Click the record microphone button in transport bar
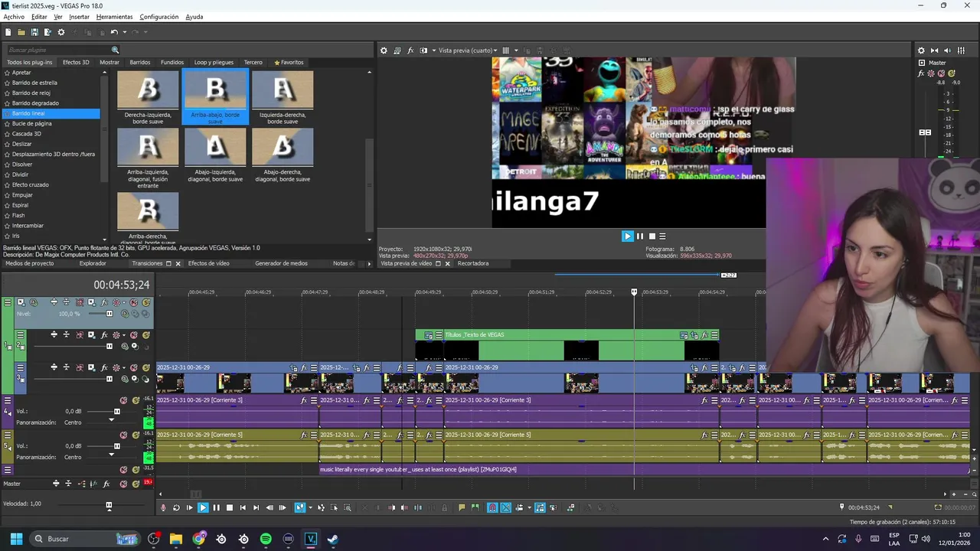Screen dimensions: 980x551 (163, 507)
